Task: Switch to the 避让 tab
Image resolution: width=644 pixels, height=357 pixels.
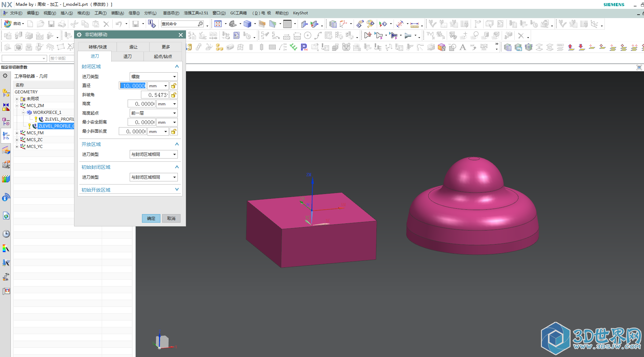Action: pos(133,47)
